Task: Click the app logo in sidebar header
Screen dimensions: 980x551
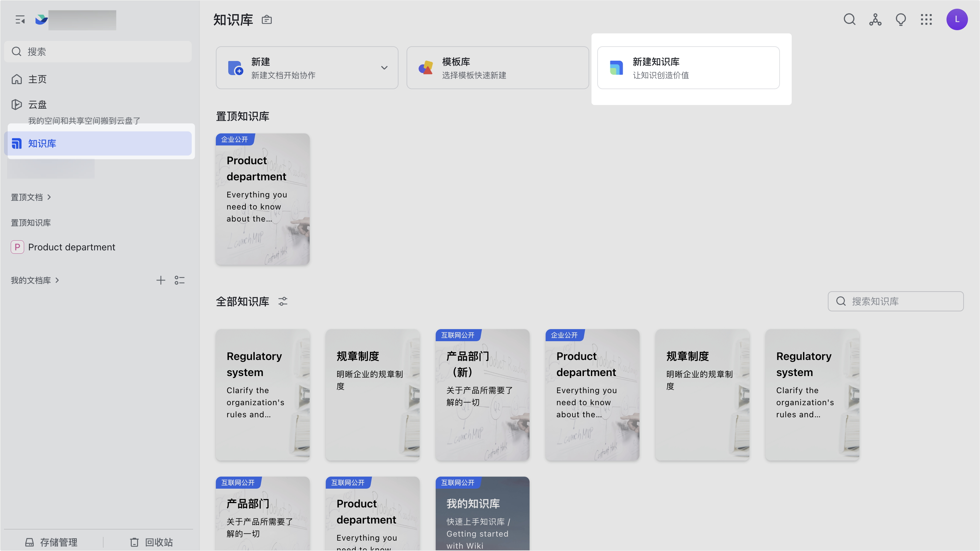Action: [x=41, y=20]
